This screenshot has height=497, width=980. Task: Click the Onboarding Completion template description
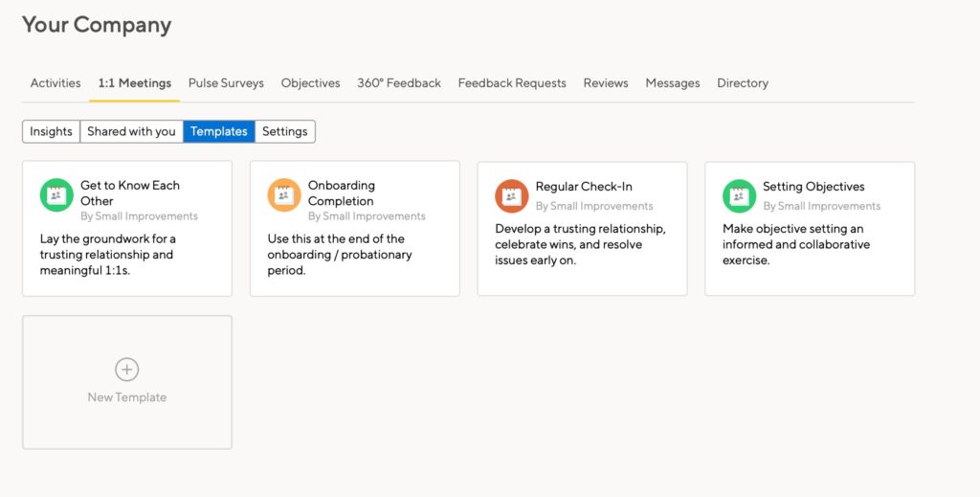point(340,255)
